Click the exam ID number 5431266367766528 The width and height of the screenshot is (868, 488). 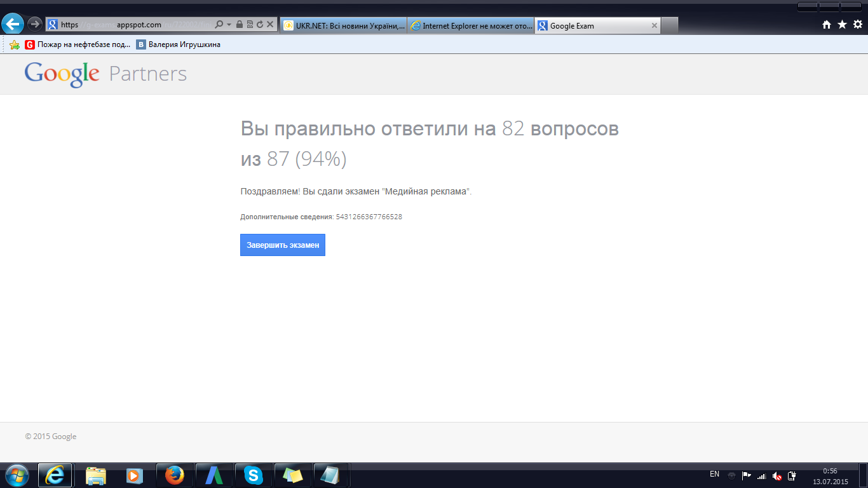(x=369, y=217)
